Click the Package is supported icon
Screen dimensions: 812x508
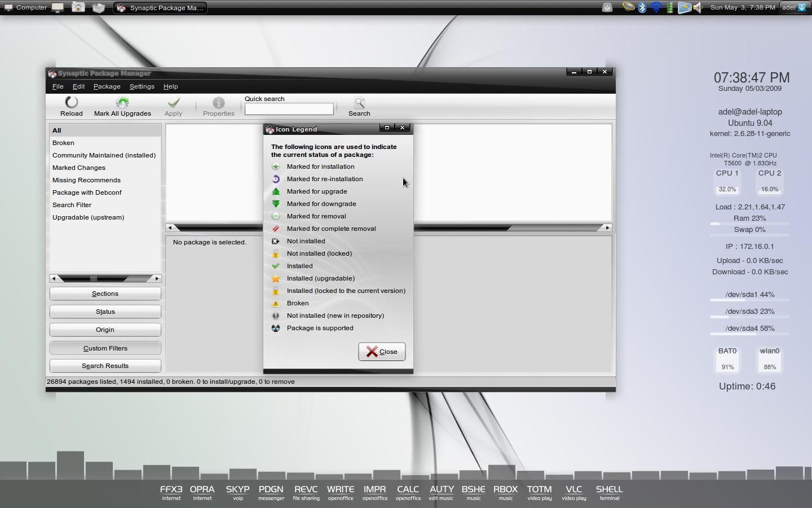pyautogui.click(x=276, y=328)
